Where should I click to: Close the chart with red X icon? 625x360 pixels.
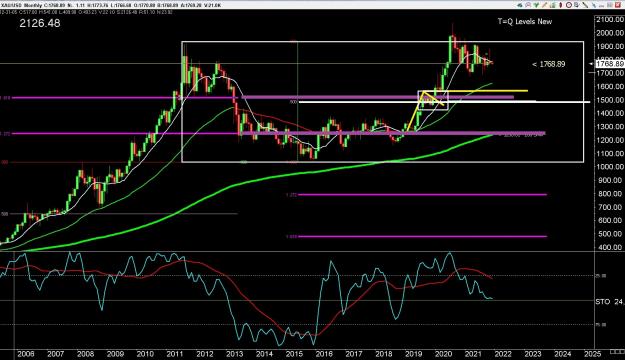coord(618,5)
